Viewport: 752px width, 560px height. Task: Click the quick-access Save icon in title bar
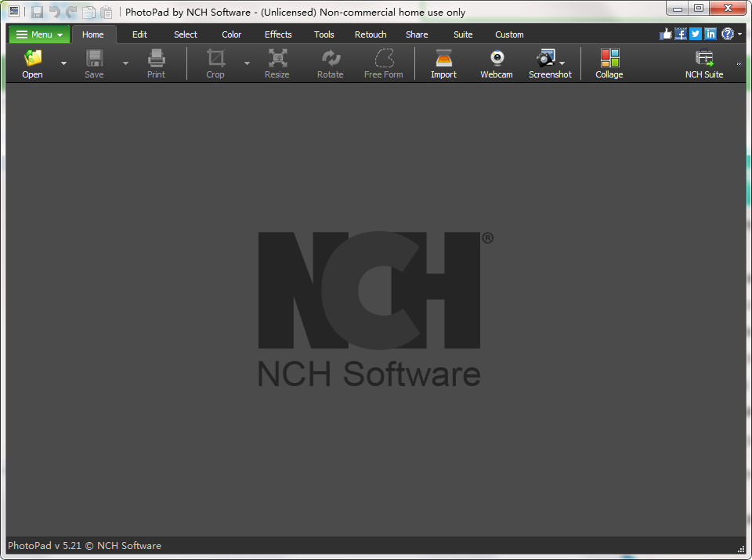tap(38, 12)
